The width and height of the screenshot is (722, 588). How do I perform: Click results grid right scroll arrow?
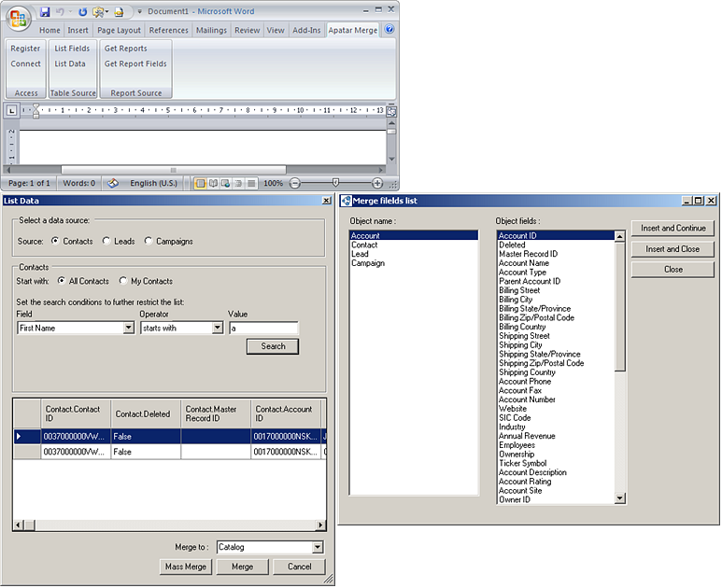pyautogui.click(x=321, y=525)
